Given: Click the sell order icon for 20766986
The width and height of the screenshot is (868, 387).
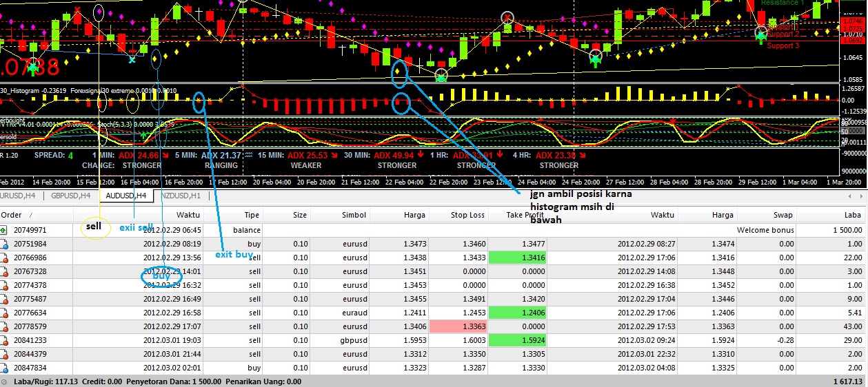Looking at the screenshot, I should coord(4,258).
